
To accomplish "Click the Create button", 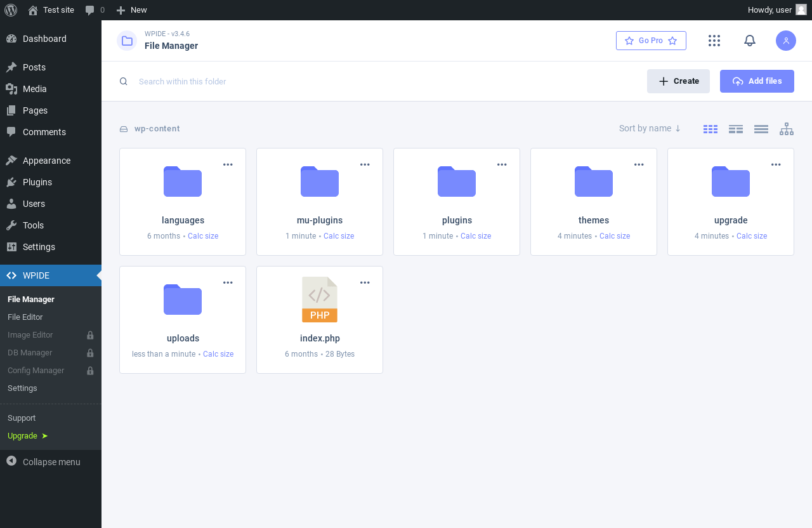I will (678, 81).
